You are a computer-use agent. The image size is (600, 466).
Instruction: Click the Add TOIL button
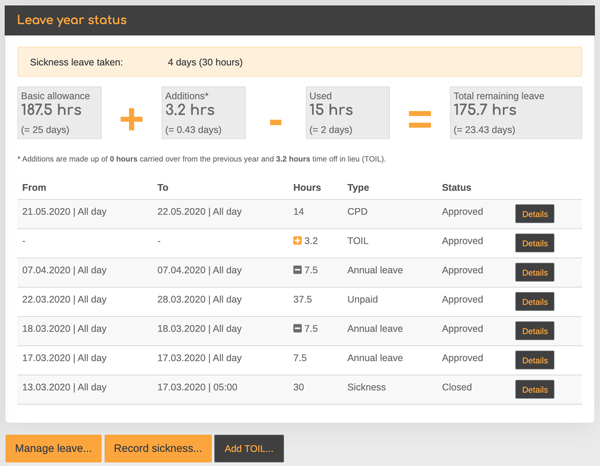[x=249, y=449]
